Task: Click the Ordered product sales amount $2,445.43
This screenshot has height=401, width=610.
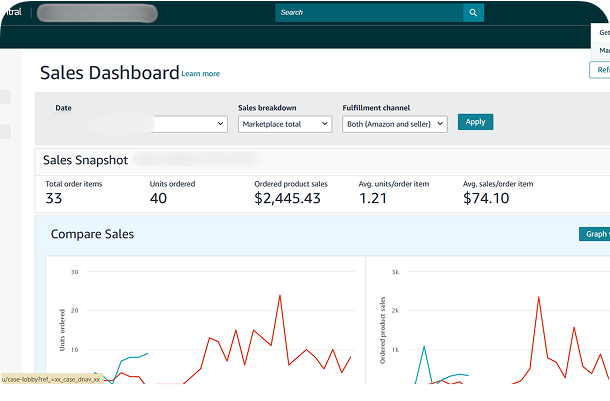Action: pos(287,198)
